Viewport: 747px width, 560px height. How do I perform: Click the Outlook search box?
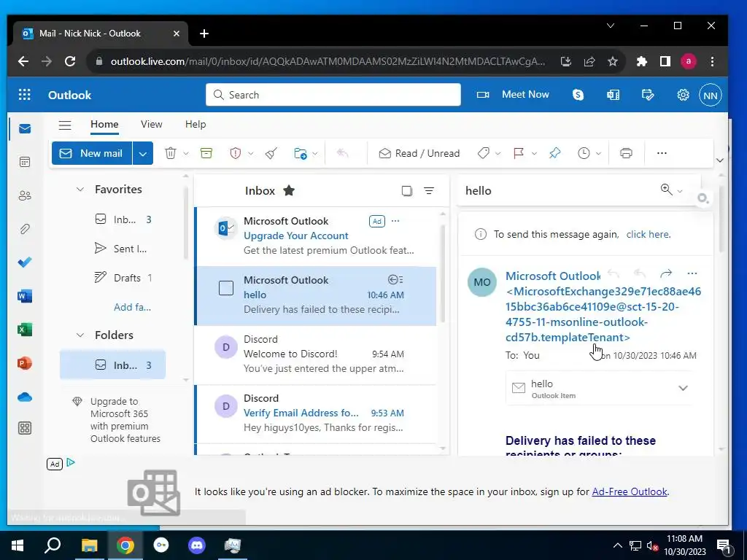(333, 95)
